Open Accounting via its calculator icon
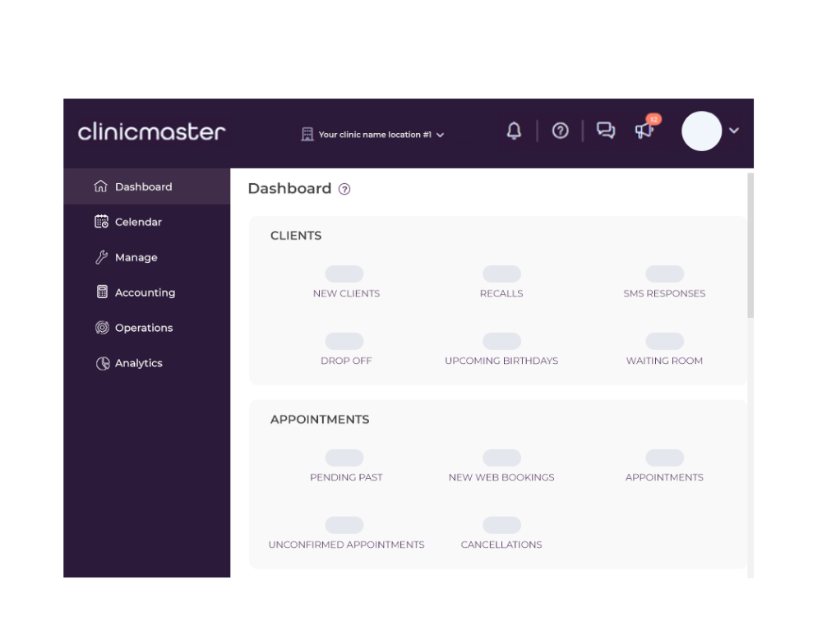822x644 pixels. point(99,292)
